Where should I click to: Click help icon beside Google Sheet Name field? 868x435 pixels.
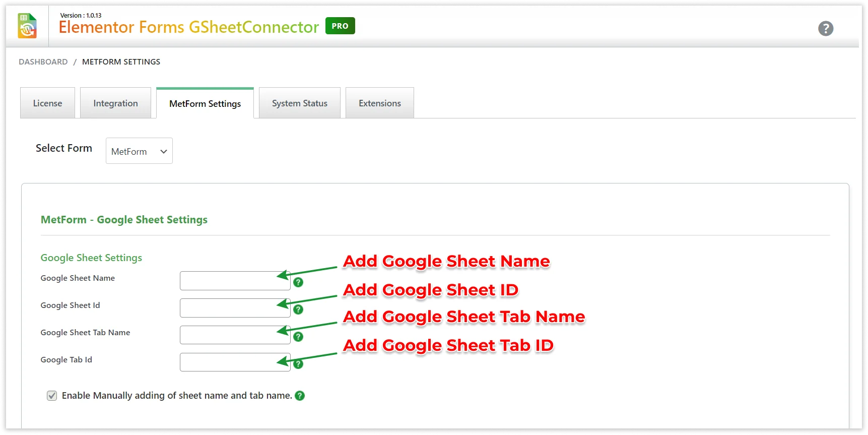pos(298,282)
